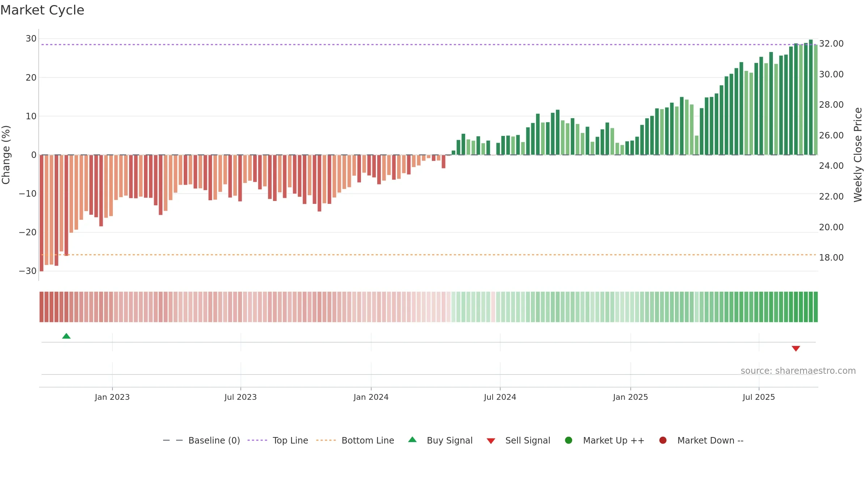Click the −20 tick on the Change axis
This screenshot has height=488, width=868.
click(28, 232)
